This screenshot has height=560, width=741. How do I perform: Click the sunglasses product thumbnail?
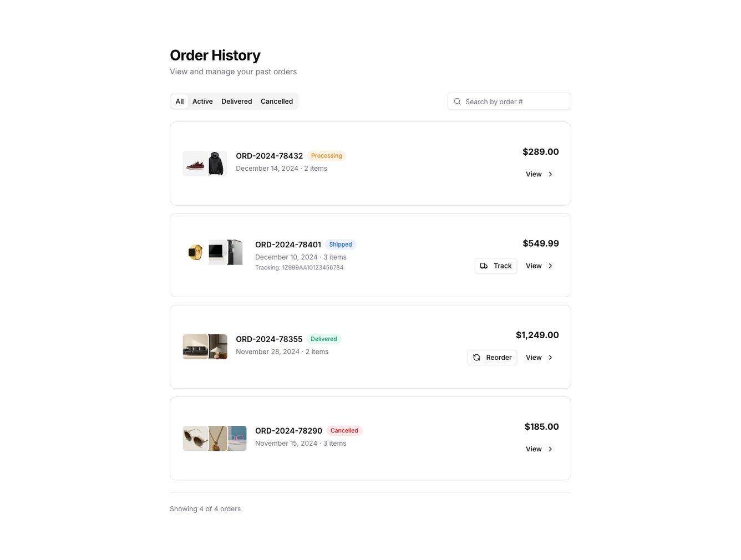(195, 439)
